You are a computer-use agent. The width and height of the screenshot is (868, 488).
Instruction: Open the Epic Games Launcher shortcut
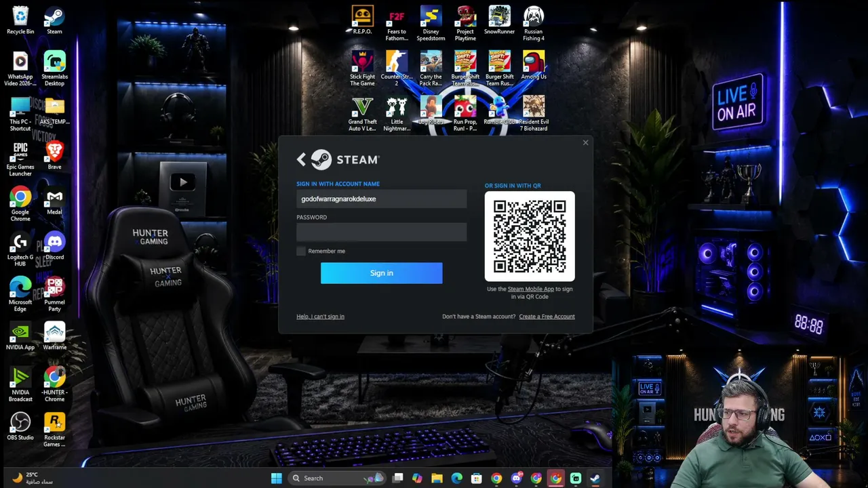tap(20, 159)
